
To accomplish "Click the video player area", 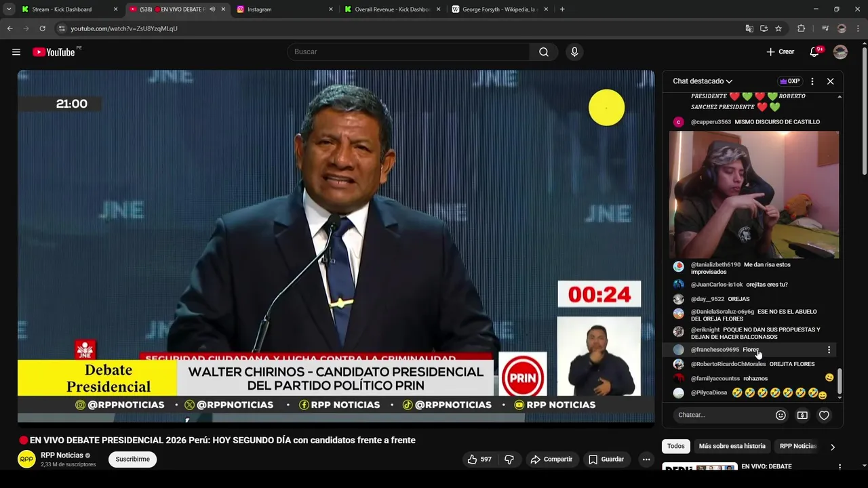I will [x=336, y=246].
